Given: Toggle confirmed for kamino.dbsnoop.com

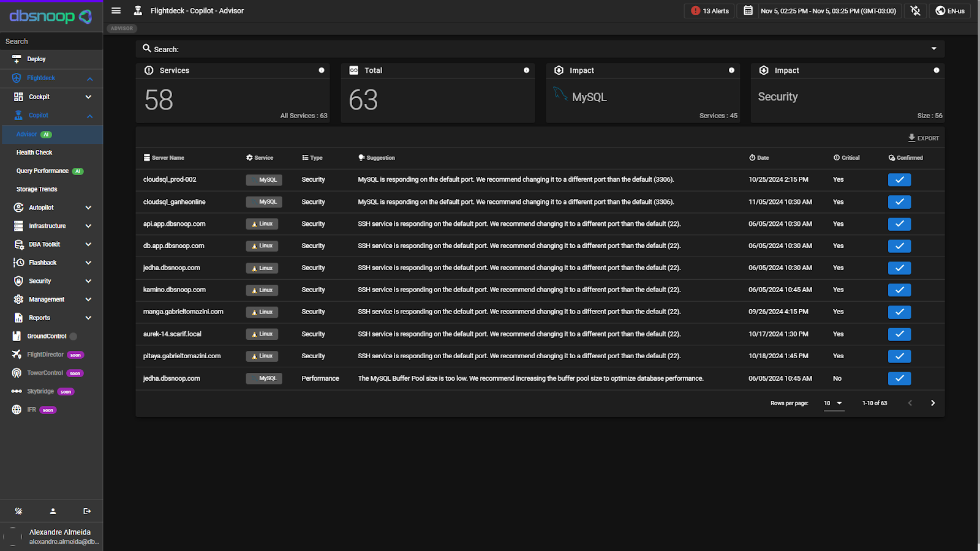Looking at the screenshot, I should pyautogui.click(x=899, y=290).
